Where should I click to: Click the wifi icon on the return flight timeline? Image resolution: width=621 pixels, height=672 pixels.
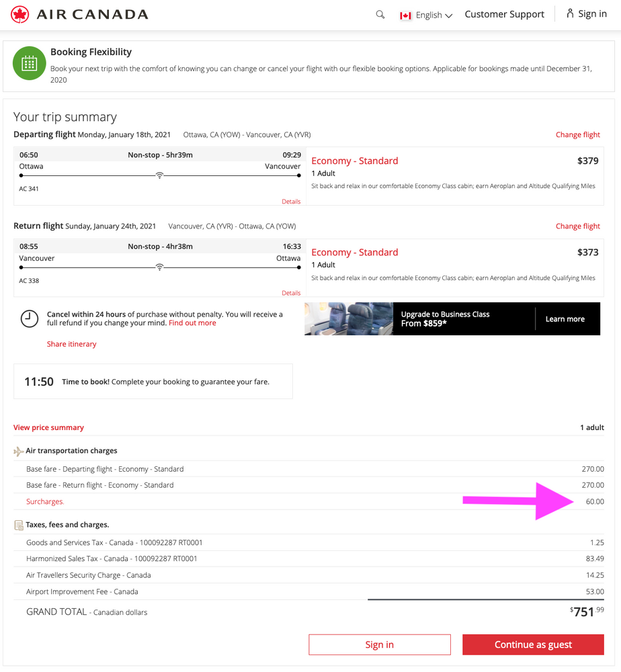pos(159,266)
